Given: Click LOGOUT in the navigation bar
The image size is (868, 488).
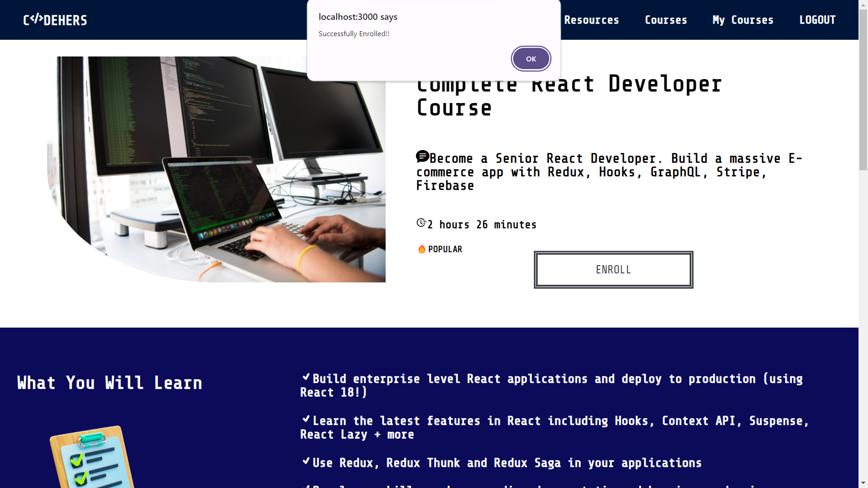Looking at the screenshot, I should click(x=817, y=20).
